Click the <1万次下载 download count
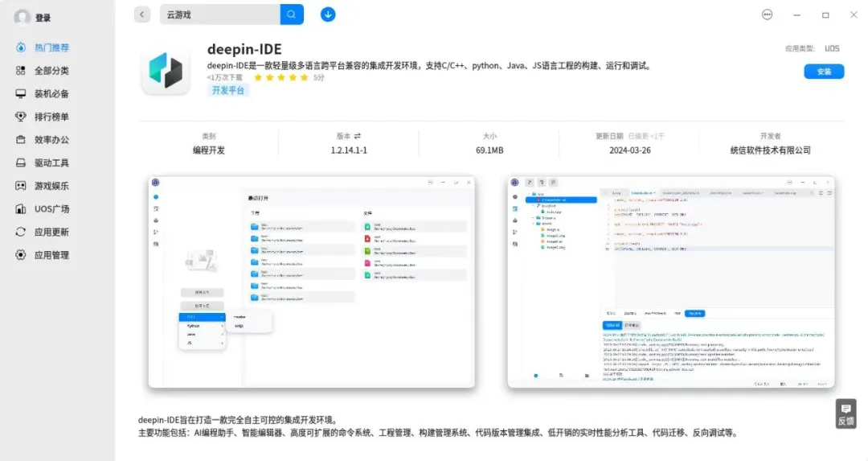Viewport: 868px width, 461px height. pyautogui.click(x=225, y=77)
